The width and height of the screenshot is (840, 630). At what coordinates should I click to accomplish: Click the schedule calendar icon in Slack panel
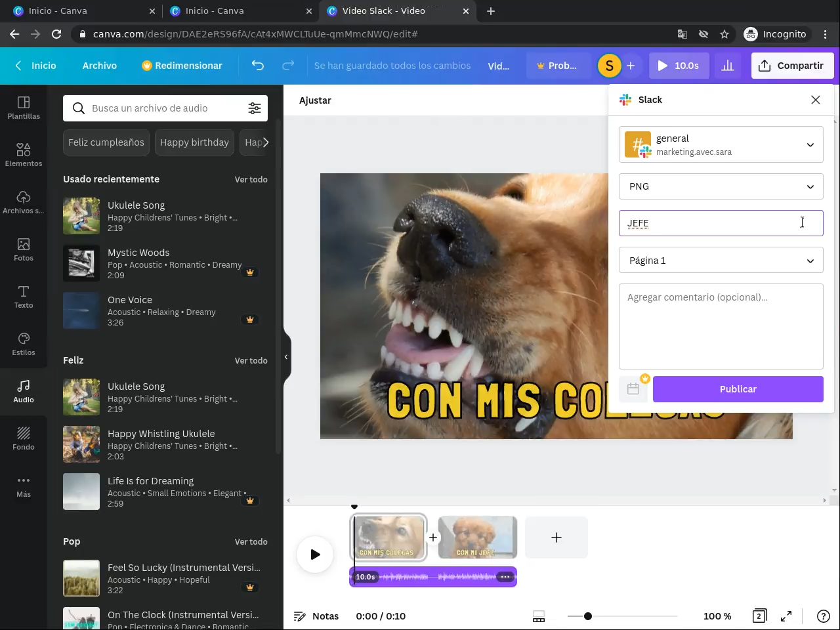(x=633, y=389)
